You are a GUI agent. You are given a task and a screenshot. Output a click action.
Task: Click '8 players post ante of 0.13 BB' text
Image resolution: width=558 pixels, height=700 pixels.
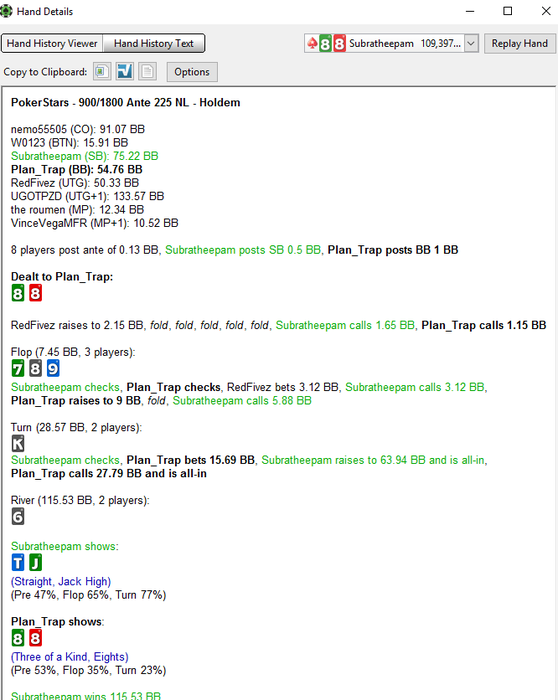(84, 250)
